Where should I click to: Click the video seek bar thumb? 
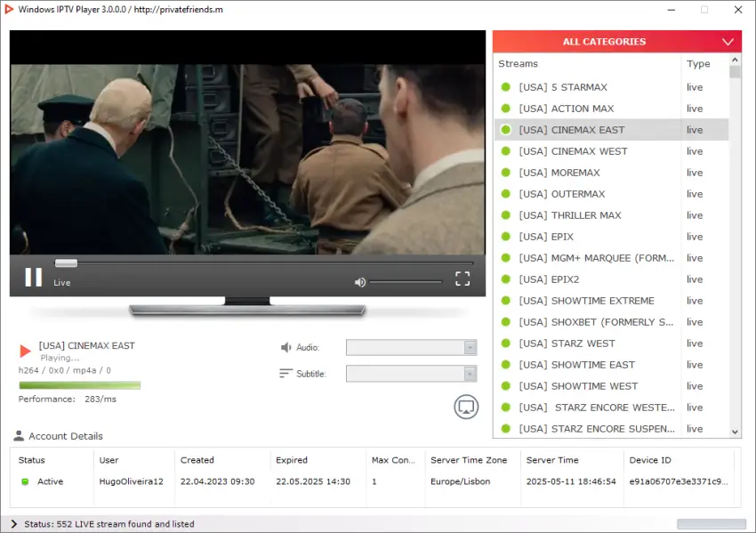[66, 262]
